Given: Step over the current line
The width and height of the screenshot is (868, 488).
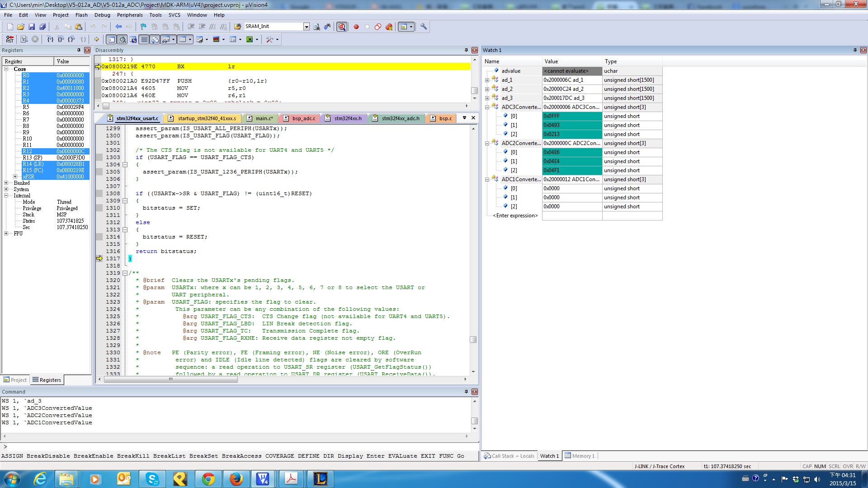Looking at the screenshot, I should click(x=61, y=39).
